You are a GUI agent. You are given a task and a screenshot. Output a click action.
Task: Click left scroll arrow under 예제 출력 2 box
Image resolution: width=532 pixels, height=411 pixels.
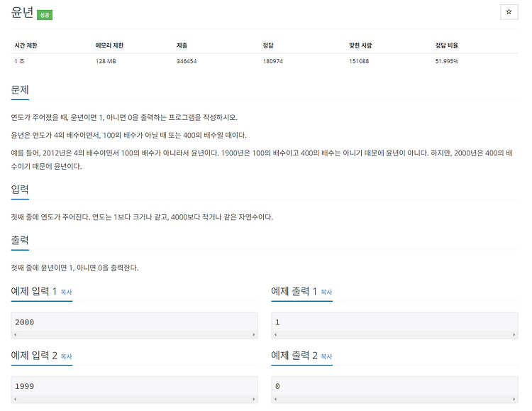[275, 400]
